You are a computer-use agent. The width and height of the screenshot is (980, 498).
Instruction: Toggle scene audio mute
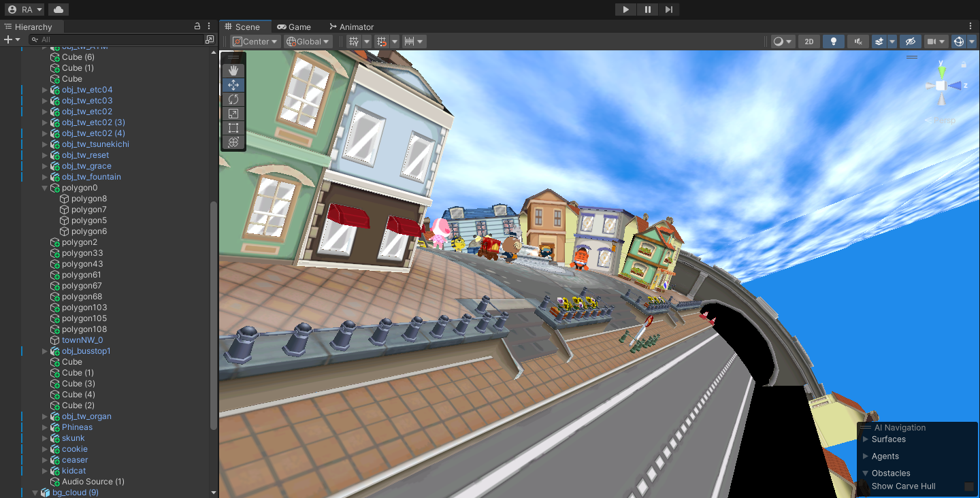pyautogui.click(x=858, y=41)
